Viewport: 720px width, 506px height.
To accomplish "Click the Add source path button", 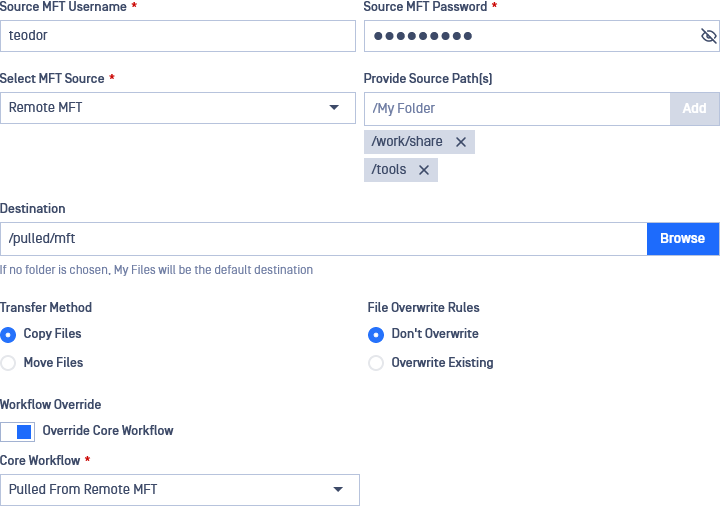I will point(694,108).
